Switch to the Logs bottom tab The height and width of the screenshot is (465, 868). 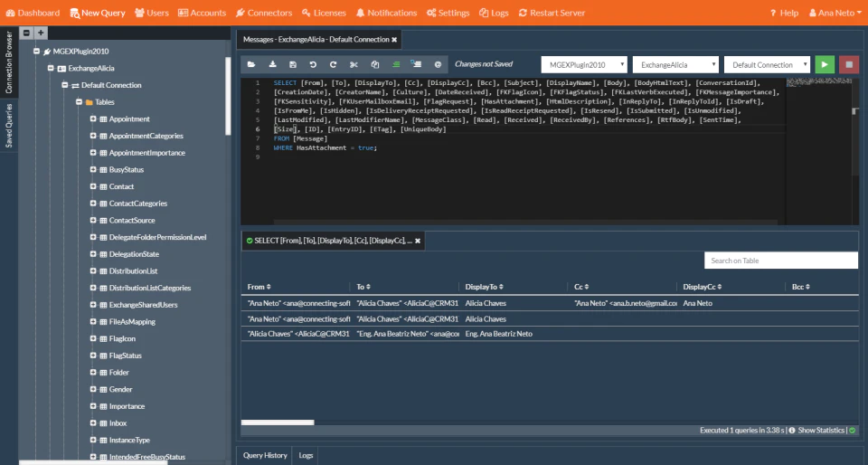[x=306, y=456]
